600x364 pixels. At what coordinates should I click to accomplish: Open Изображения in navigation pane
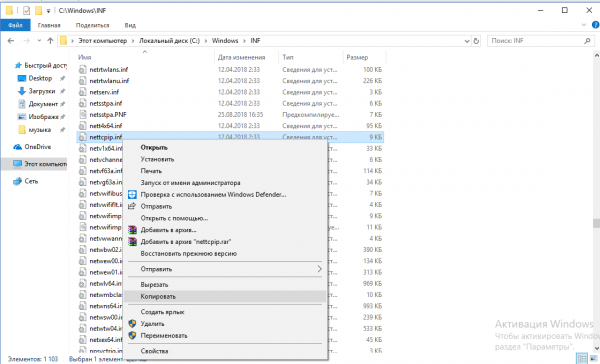43,117
